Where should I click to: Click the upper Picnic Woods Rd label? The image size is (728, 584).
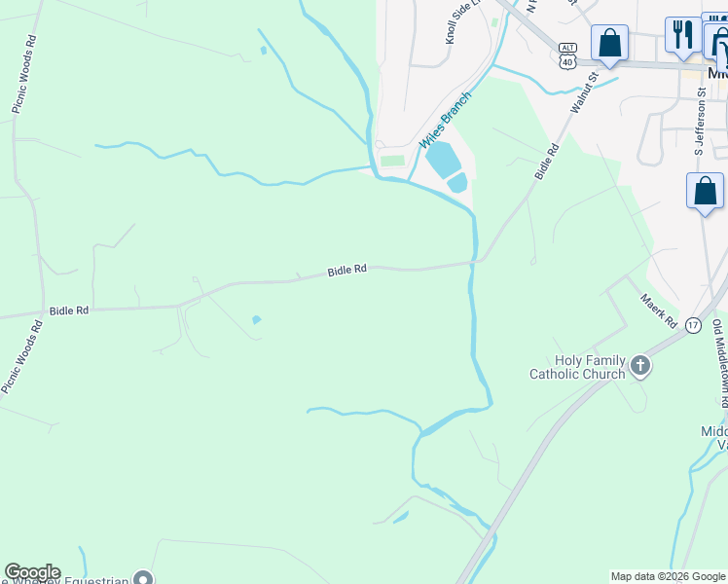pyautogui.click(x=23, y=74)
